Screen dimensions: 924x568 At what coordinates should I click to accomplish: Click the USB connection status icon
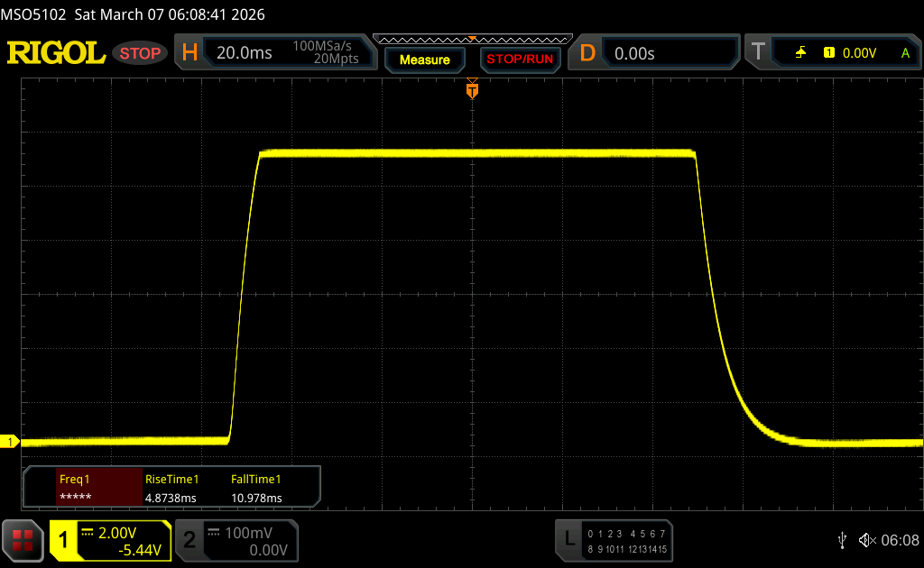pyautogui.click(x=842, y=540)
